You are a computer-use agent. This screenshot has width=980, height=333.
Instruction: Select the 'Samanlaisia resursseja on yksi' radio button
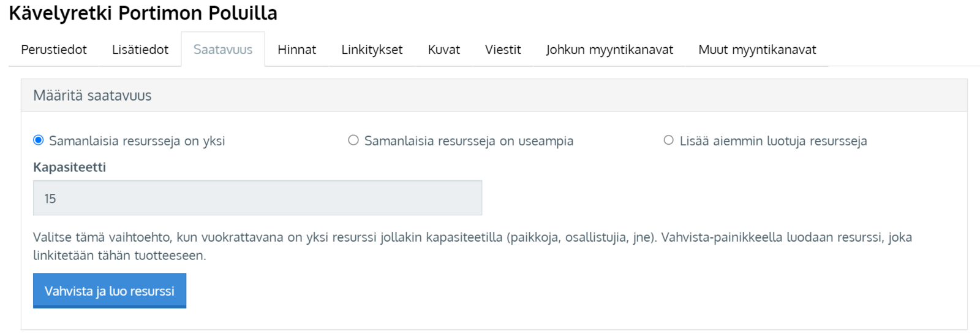pyautogui.click(x=39, y=140)
